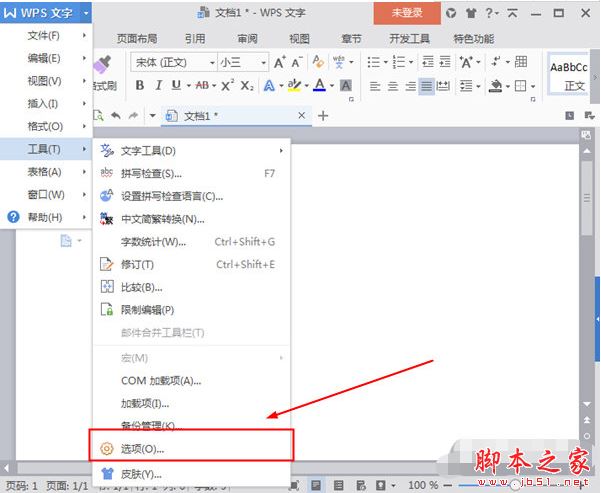Click the borders icon

pyautogui.click(x=520, y=86)
